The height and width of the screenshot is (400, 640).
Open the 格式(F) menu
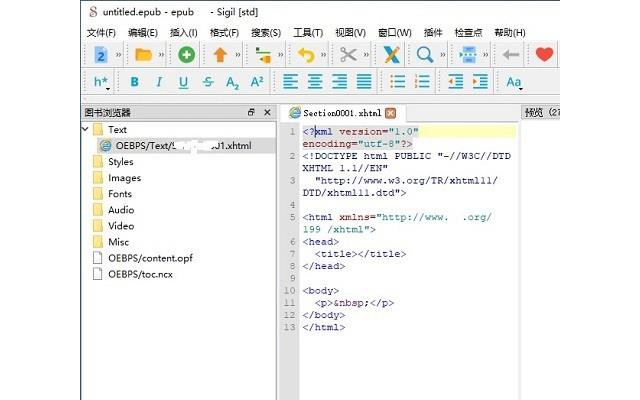point(224,33)
